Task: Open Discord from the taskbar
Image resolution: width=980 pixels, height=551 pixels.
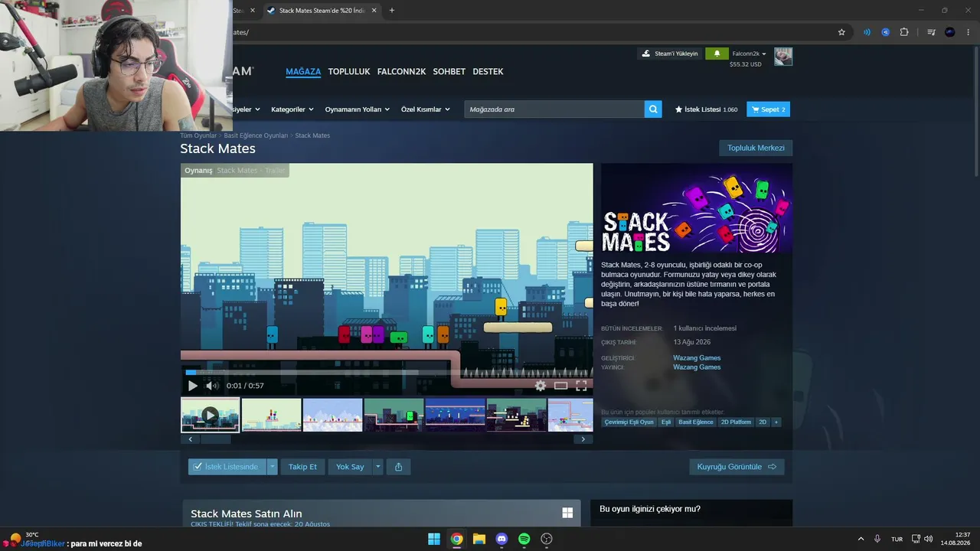Action: 501,539
